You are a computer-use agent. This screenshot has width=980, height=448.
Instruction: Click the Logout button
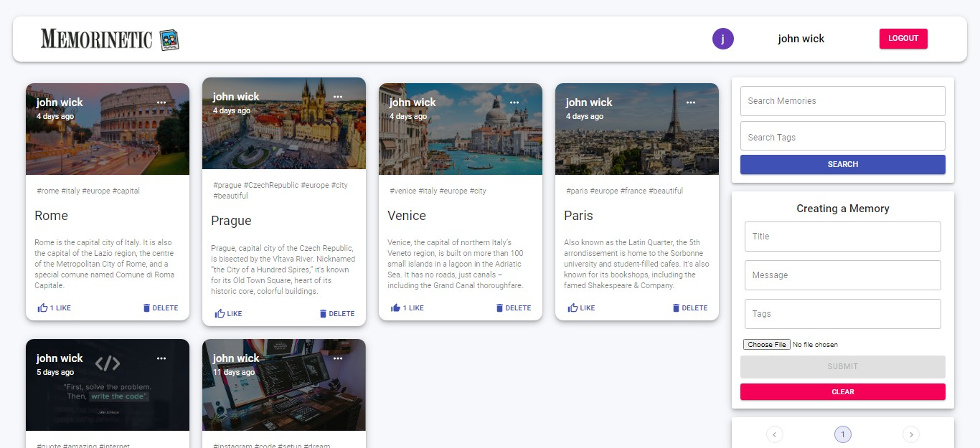[903, 39]
